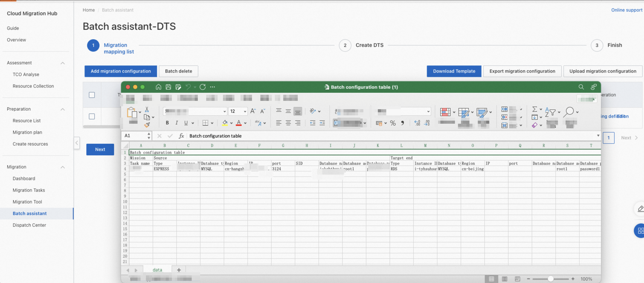Open the font size dropdown
This screenshot has width=644, height=283.
click(x=245, y=111)
